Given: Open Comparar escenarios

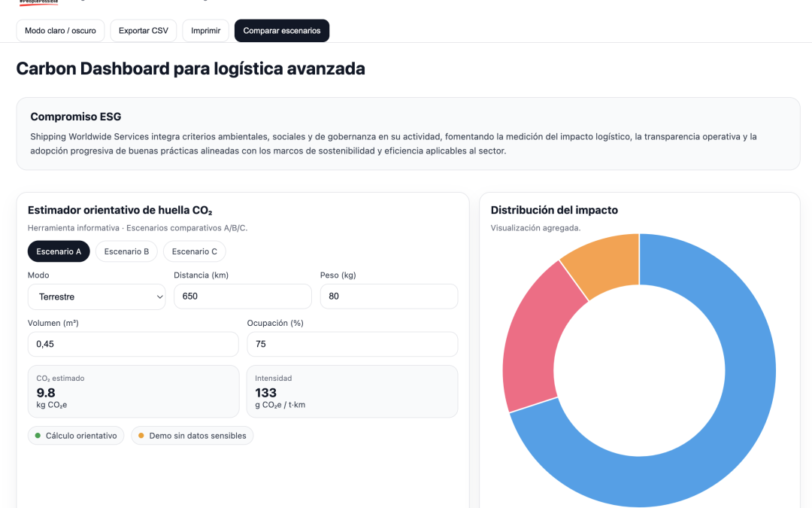Looking at the screenshot, I should tap(281, 30).
